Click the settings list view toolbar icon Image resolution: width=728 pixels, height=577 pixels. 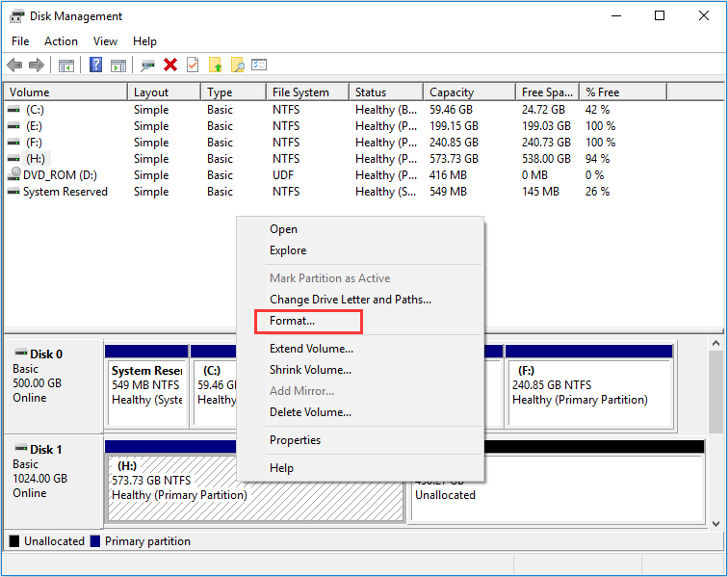(x=259, y=65)
